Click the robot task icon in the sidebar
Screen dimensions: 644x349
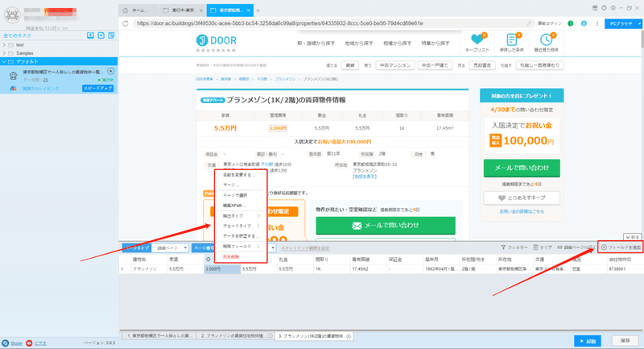point(13,76)
